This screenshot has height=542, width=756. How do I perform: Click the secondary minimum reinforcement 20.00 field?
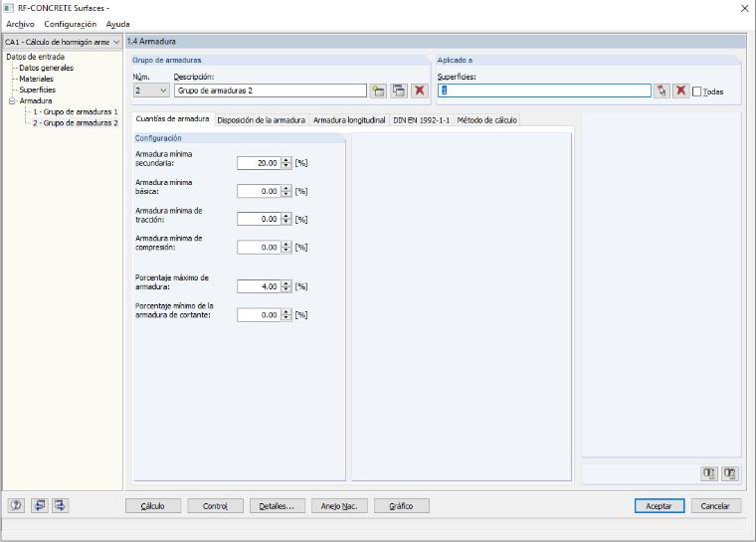tap(259, 163)
